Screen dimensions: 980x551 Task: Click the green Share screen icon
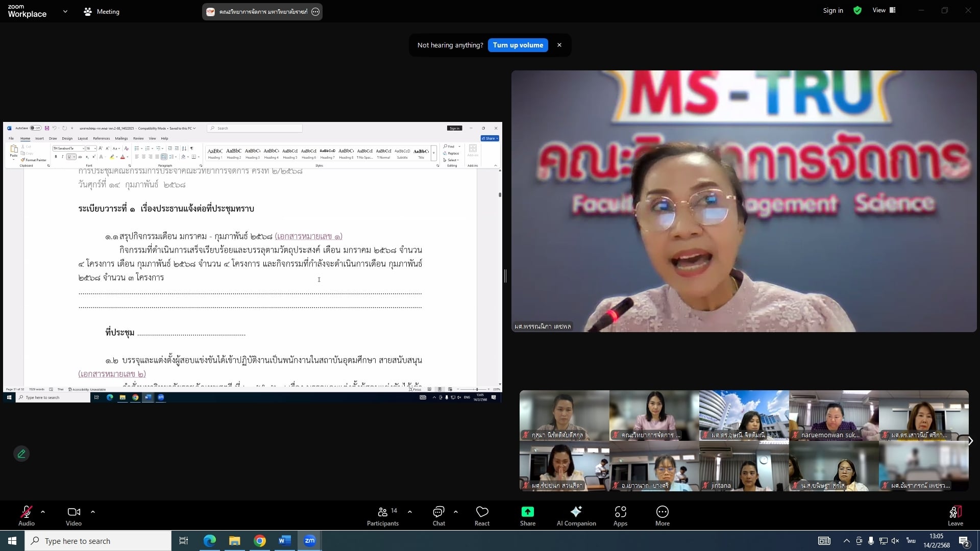[527, 512]
